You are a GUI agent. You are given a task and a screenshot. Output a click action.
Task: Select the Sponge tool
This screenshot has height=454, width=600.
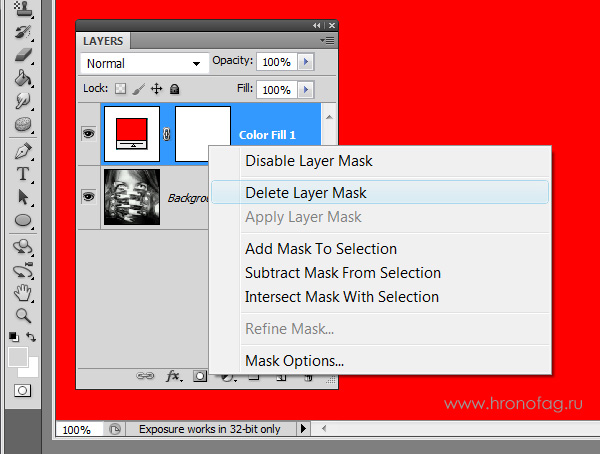(x=23, y=124)
